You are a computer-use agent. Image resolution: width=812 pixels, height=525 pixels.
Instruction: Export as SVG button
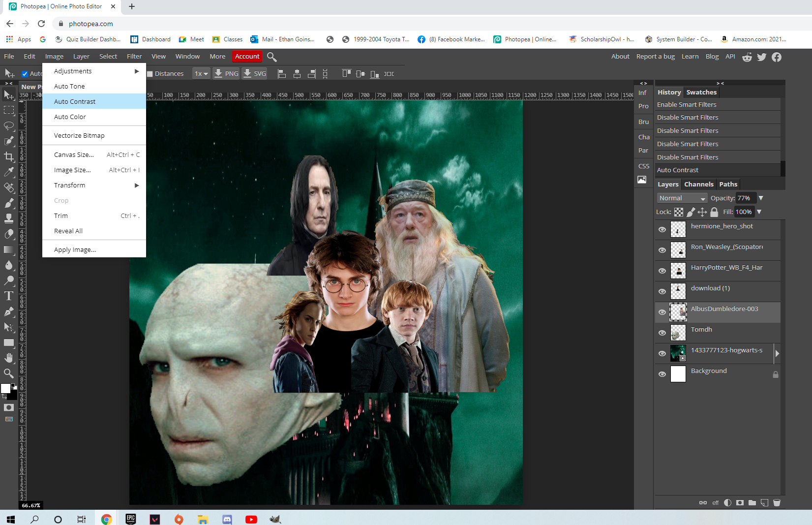coord(254,74)
